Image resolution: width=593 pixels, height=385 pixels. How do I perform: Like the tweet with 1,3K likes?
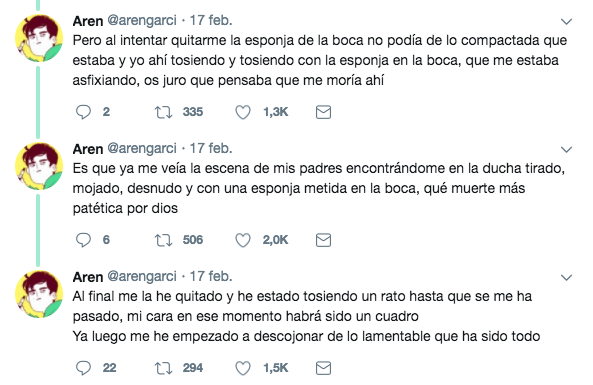[243, 112]
